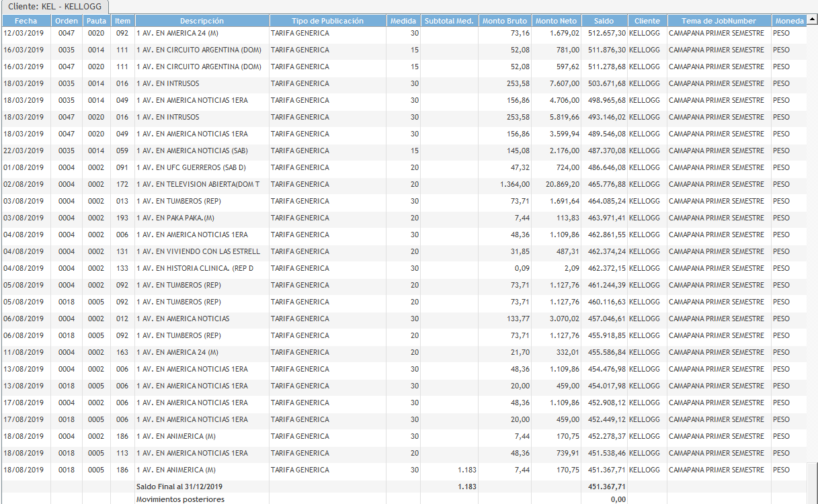Click the Saldo column header
This screenshot has width=818, height=504.
pos(604,21)
